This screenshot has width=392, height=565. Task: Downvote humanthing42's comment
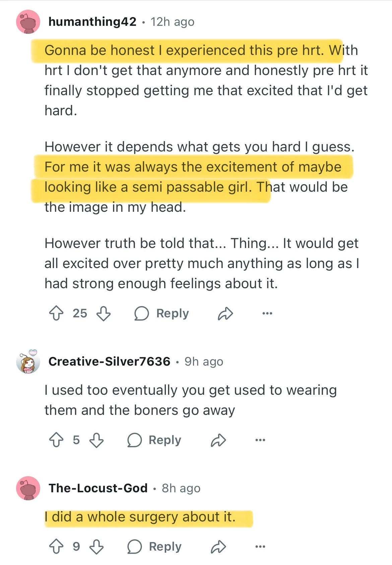point(103,314)
